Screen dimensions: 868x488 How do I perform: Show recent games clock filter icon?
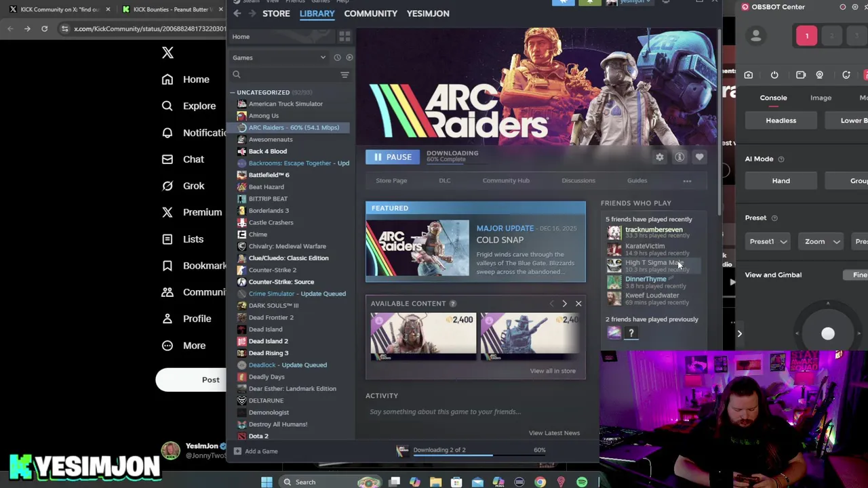[337, 58]
